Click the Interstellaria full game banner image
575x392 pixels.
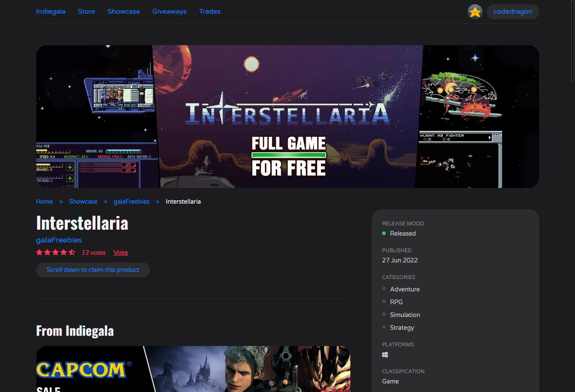click(288, 116)
